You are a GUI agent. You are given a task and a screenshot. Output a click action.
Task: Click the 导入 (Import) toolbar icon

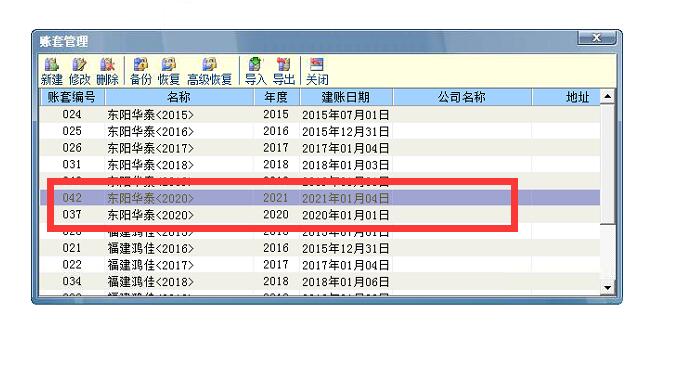[255, 71]
